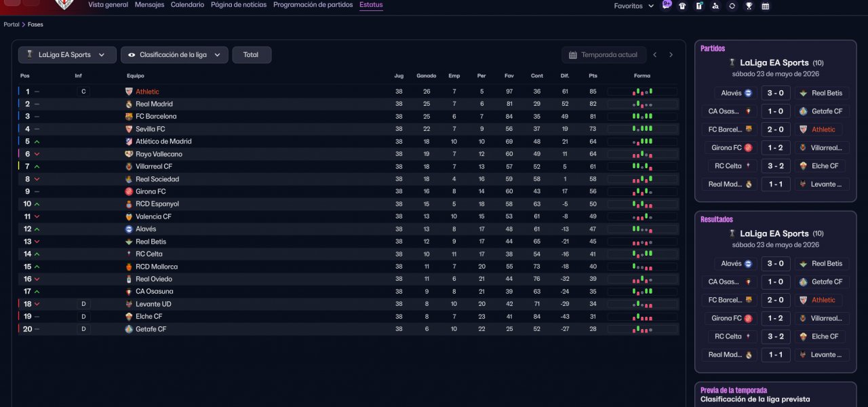Click the CA Osasuna team name in the table
Image resolution: width=868 pixels, height=407 pixels.
(x=154, y=292)
